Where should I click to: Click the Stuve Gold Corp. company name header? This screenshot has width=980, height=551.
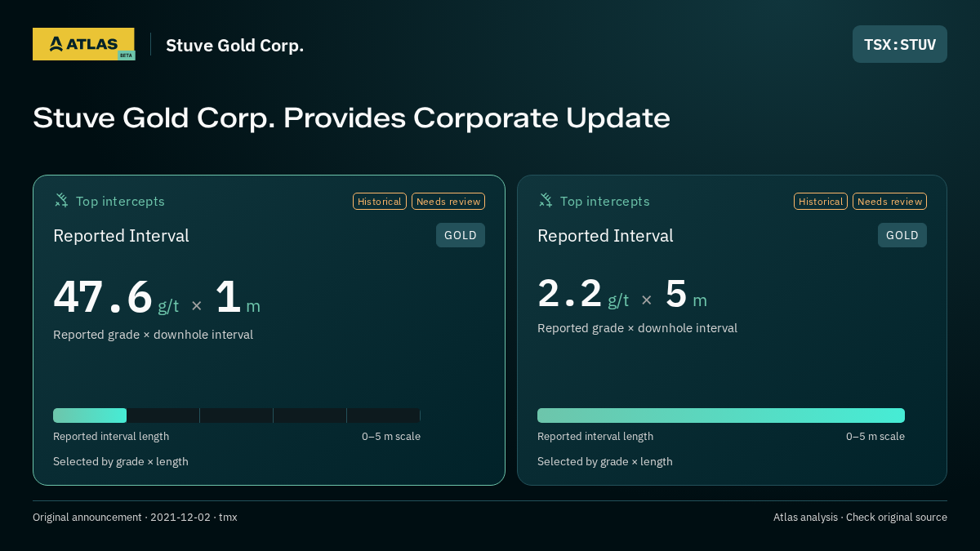click(234, 45)
